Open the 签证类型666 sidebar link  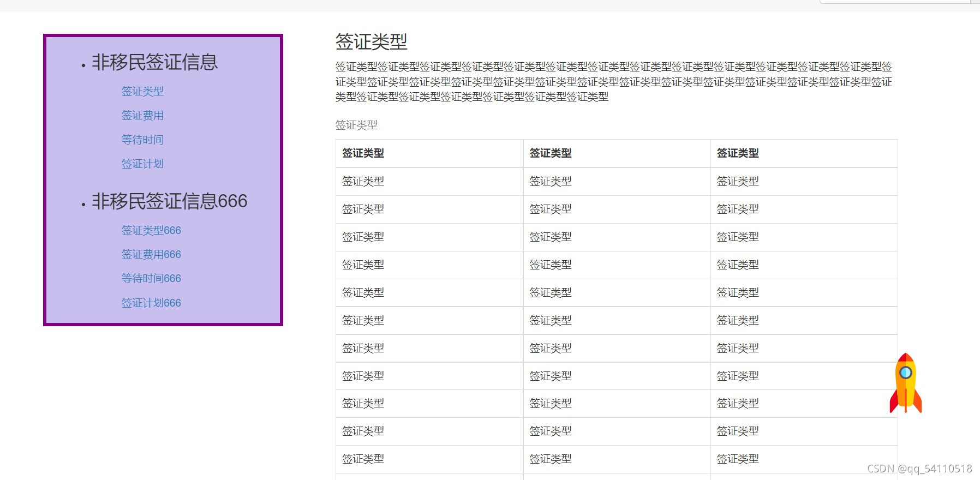pyautogui.click(x=151, y=230)
